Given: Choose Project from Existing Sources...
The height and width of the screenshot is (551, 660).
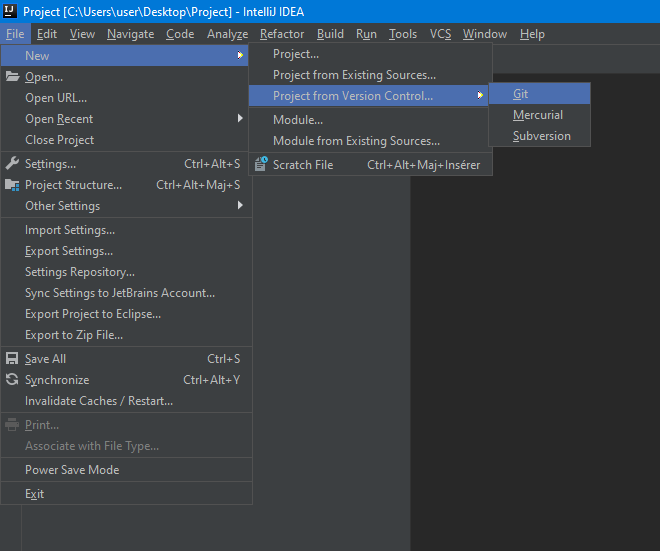Looking at the screenshot, I should pos(370,75).
